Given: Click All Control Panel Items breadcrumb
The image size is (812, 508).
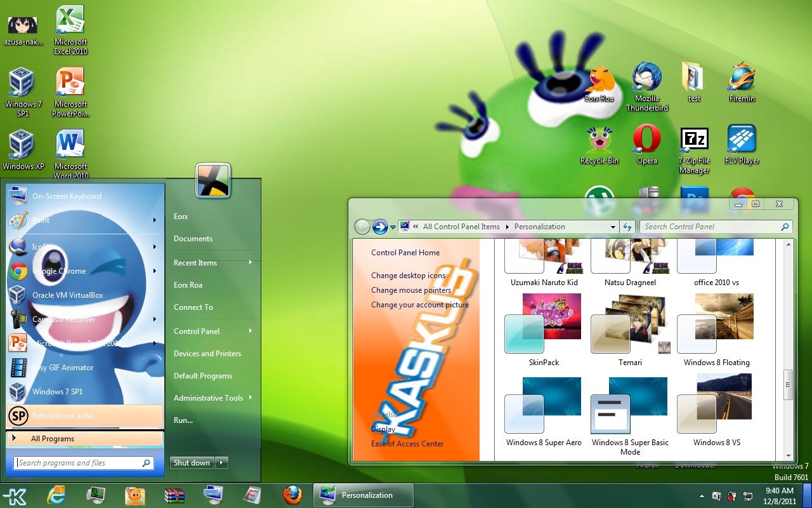Looking at the screenshot, I should (x=461, y=227).
